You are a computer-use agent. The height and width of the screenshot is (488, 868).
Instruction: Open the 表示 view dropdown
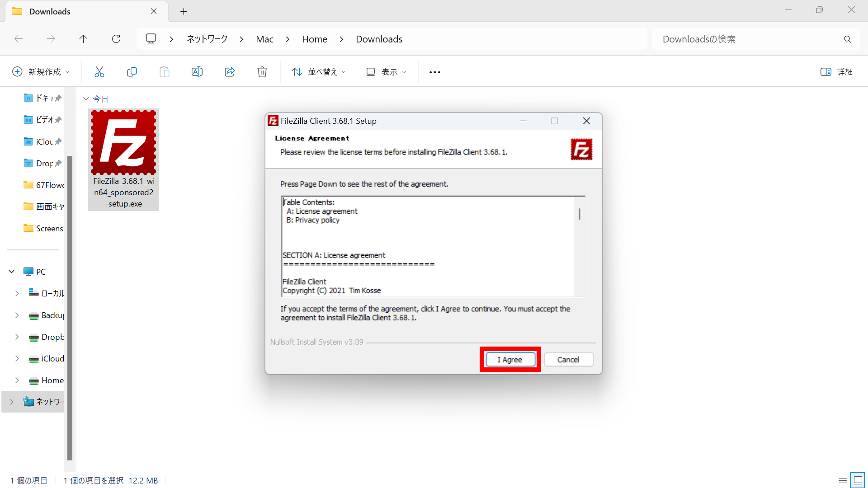pyautogui.click(x=387, y=72)
